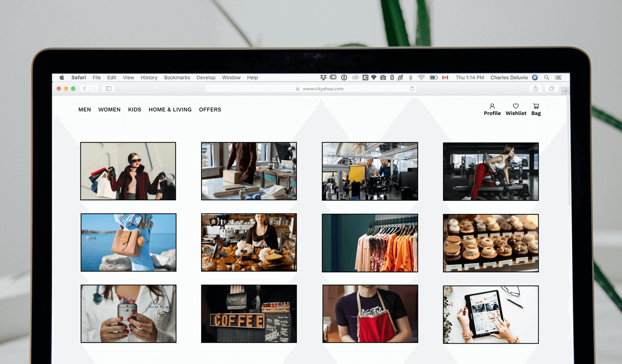Click the S-shaped menu bar icon
Screen dimensions: 622x364
tap(392, 78)
